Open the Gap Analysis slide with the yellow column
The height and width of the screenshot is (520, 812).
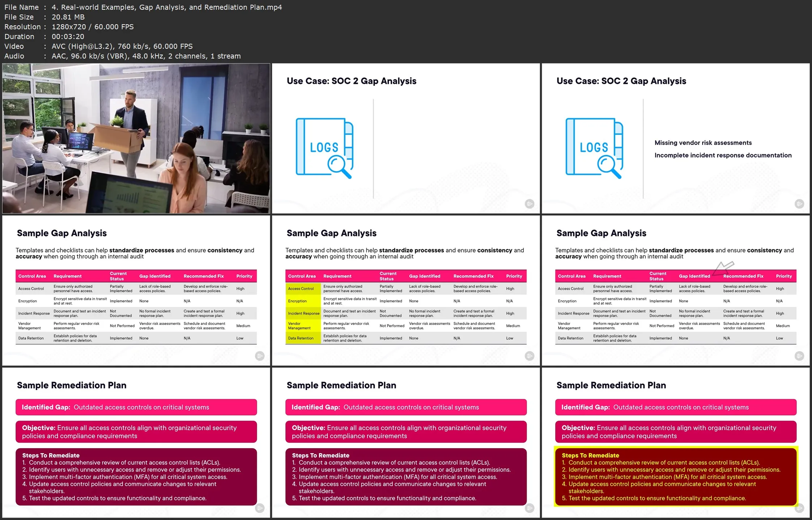[x=406, y=291]
